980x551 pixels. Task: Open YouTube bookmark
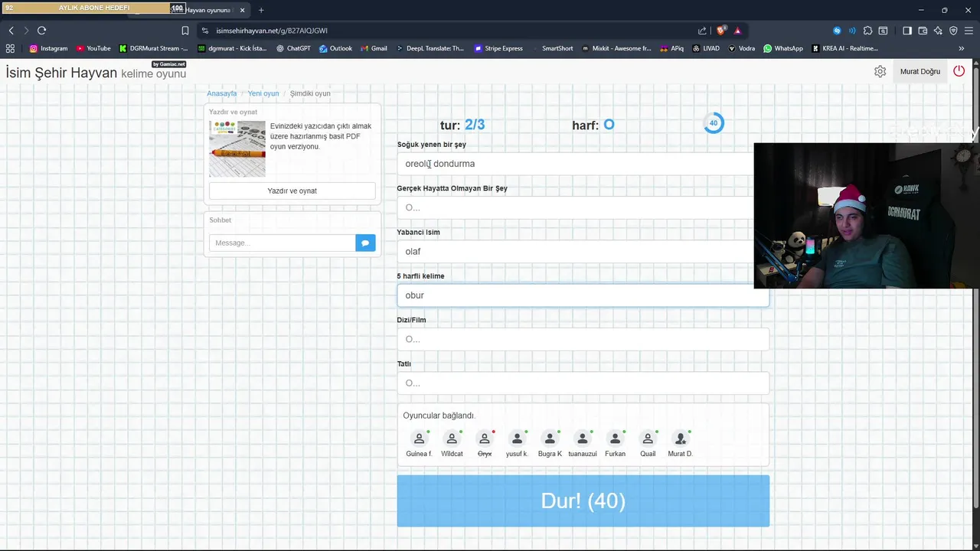tap(93, 48)
